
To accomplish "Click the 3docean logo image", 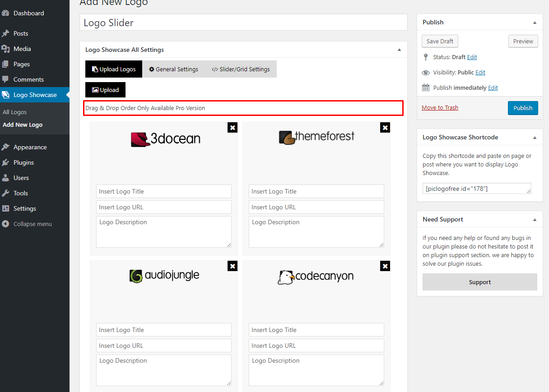I will point(165,139).
